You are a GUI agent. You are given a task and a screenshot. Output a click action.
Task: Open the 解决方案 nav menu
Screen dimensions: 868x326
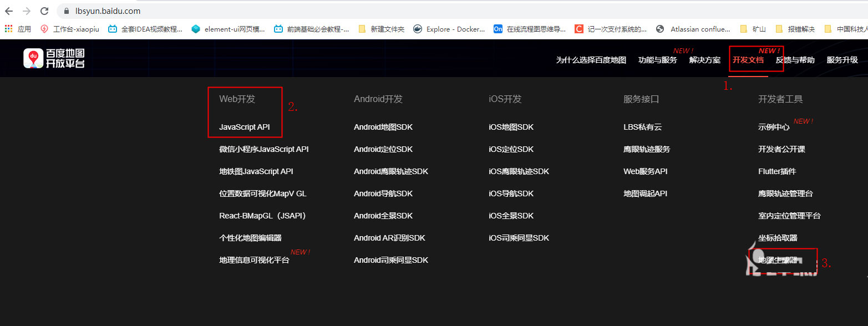point(705,60)
